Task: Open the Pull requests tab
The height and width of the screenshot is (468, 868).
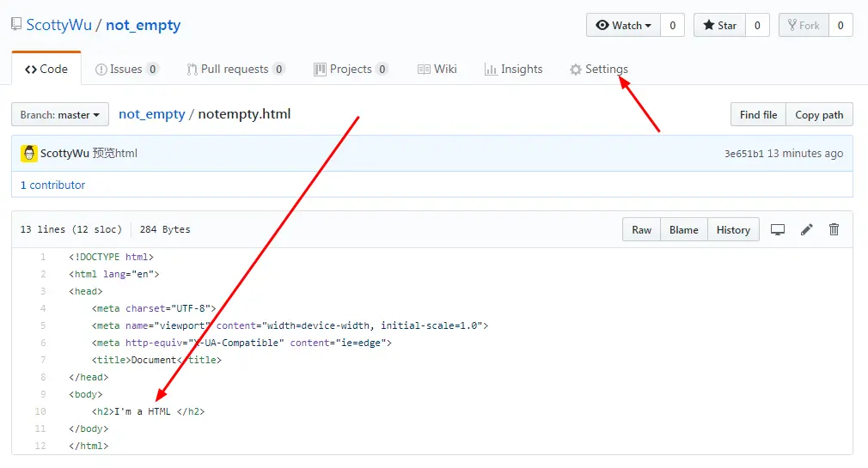Action: (x=235, y=70)
